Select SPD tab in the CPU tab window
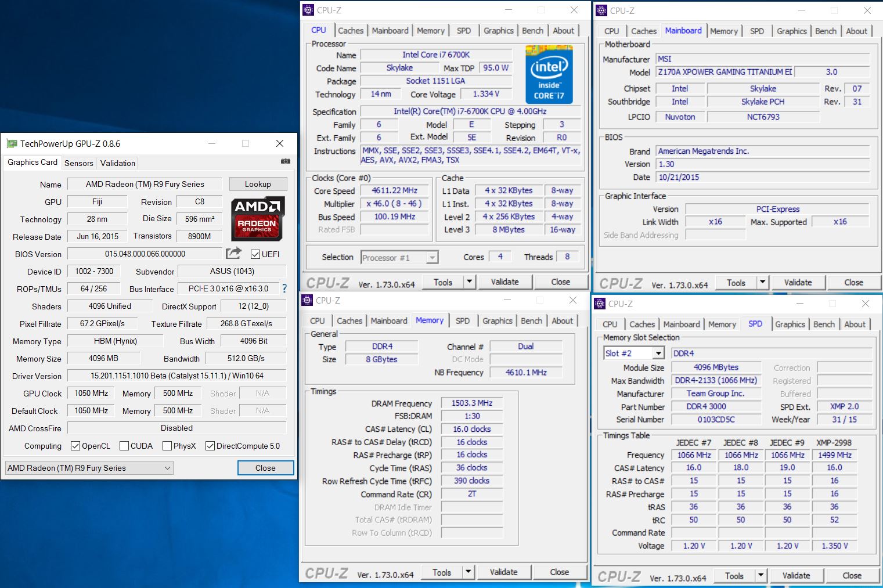883x588 pixels. tap(464, 31)
